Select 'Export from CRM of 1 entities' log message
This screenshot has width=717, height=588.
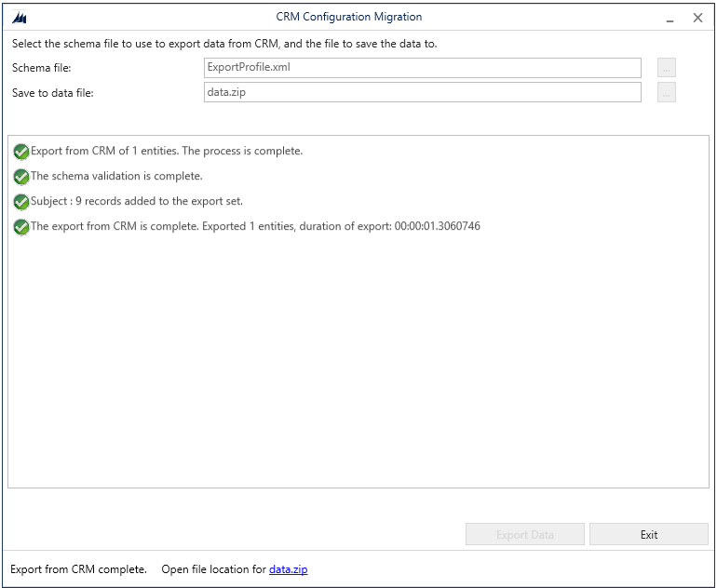[x=167, y=151]
